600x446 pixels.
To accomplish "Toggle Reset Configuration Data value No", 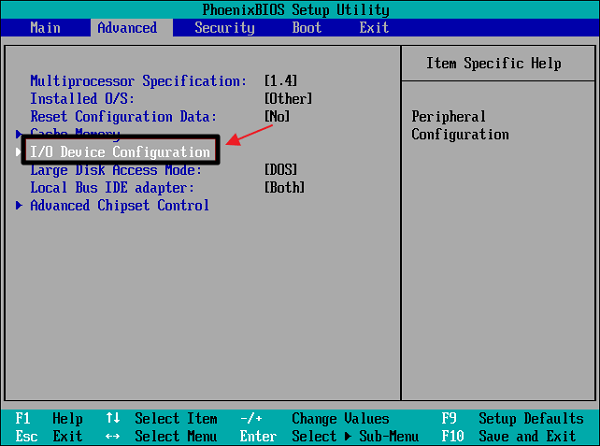I will click(276, 116).
